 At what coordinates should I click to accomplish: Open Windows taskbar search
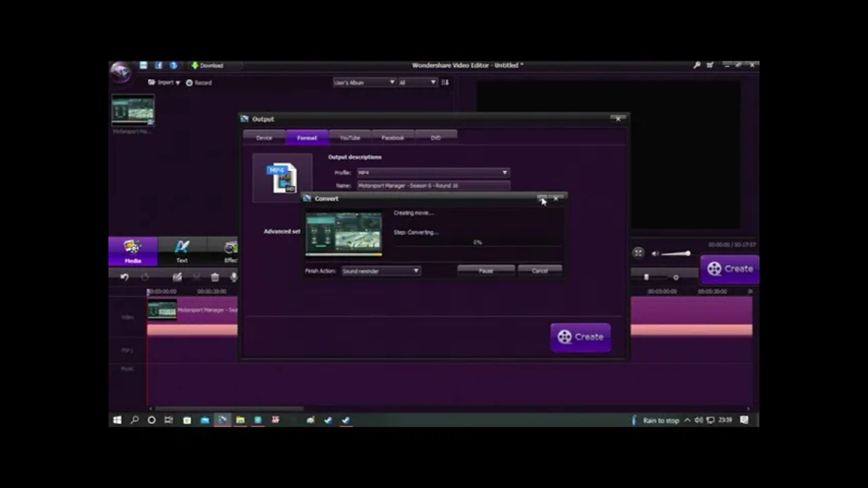tap(134, 420)
